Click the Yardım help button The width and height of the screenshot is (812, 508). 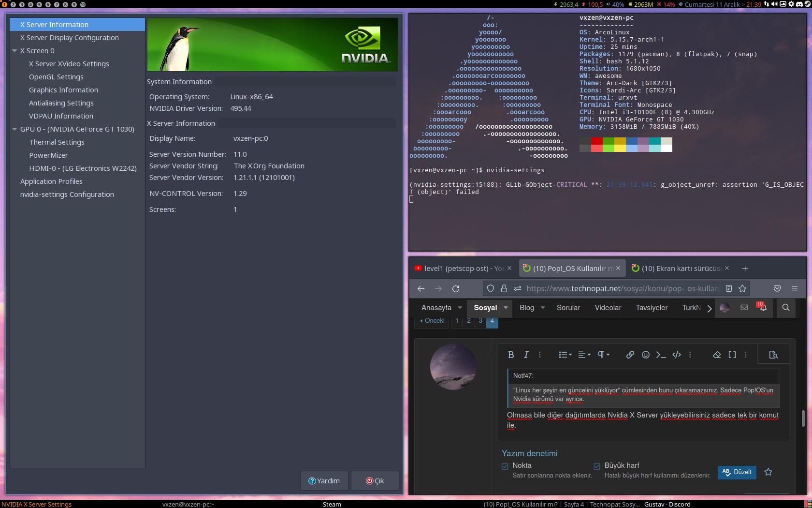pos(324,480)
